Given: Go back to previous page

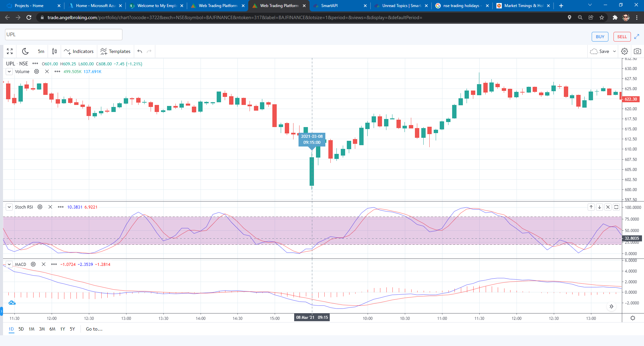Looking at the screenshot, I should coord(7,17).
